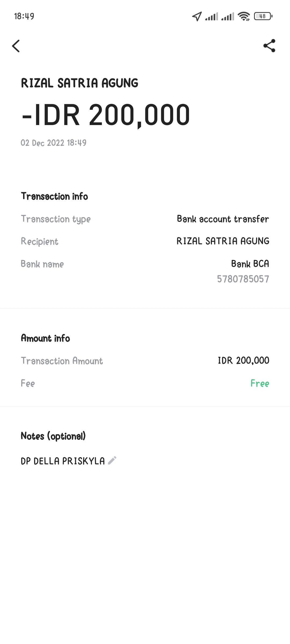Click the Transaction Amount IDR 200,000 value
The image size is (290, 644).
tap(243, 361)
